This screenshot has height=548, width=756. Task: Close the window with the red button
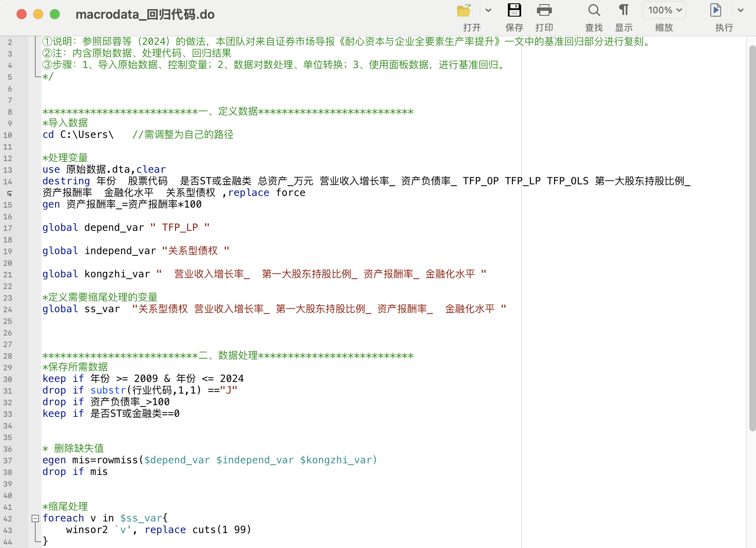point(22,15)
